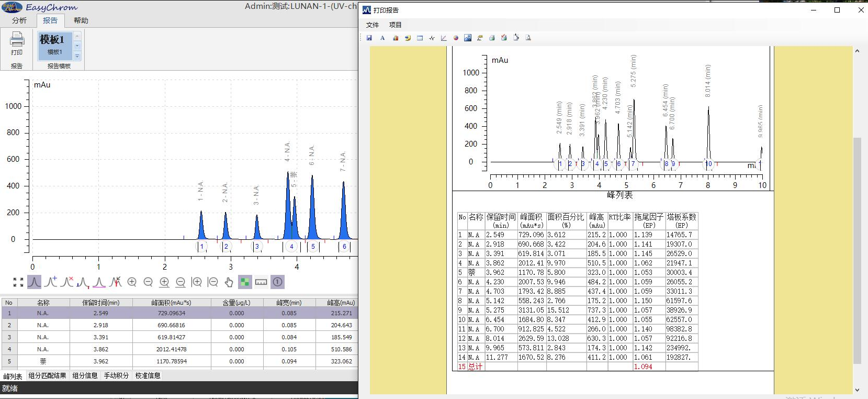
Task: Click the print preview magnifier page icon
Action: [x=528, y=38]
